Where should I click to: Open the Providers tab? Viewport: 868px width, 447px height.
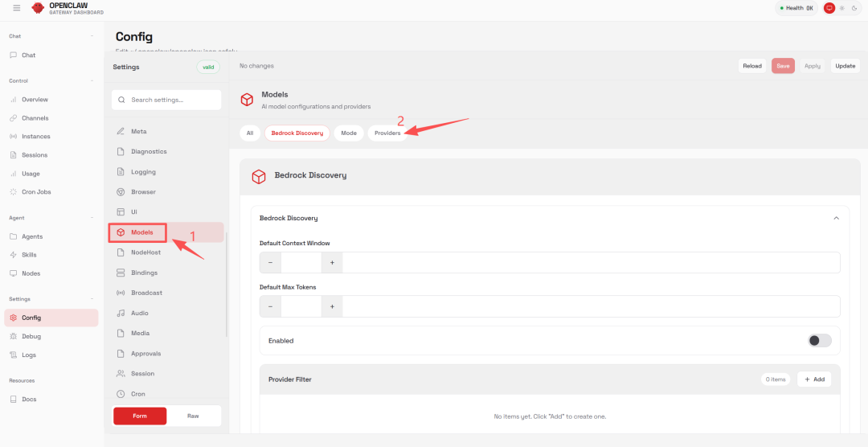[x=387, y=133]
